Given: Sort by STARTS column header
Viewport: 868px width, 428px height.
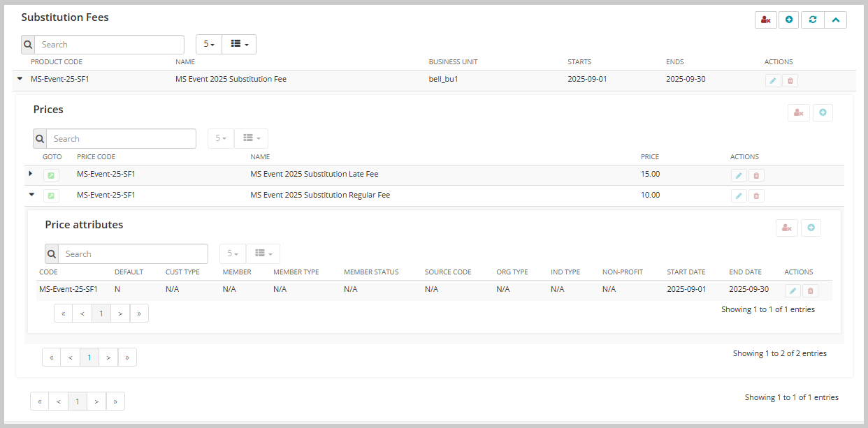Looking at the screenshot, I should pyautogui.click(x=579, y=62).
